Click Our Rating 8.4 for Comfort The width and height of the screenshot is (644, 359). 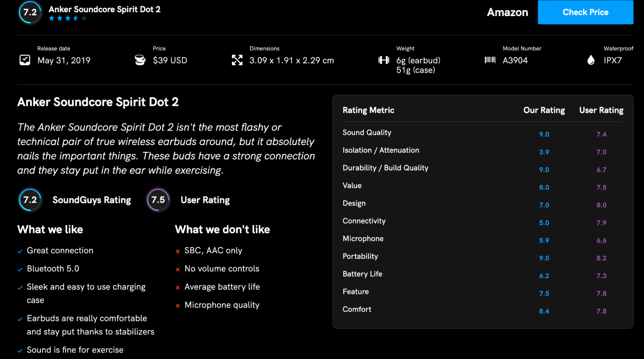(x=544, y=311)
